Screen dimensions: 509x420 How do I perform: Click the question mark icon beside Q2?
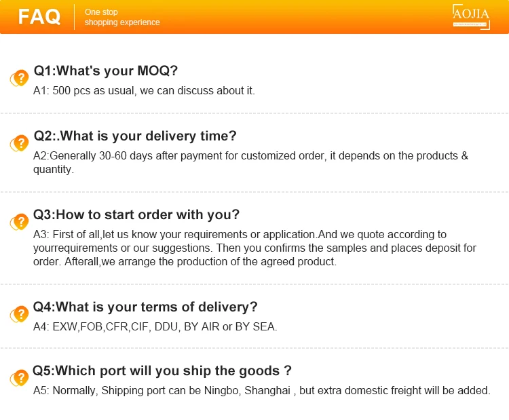19,143
